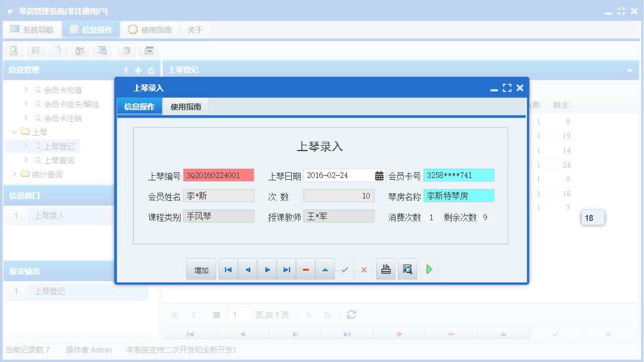
Task: Switch to the 使用指南 tab in the dialog
Action: click(x=186, y=106)
